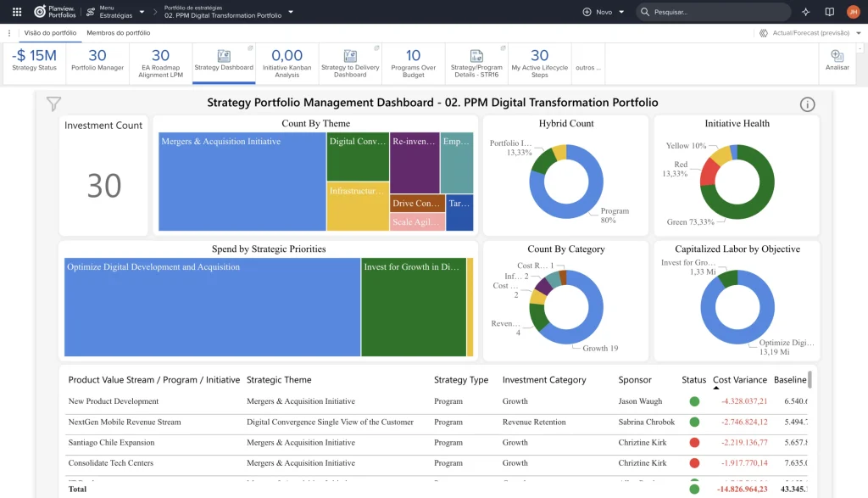This screenshot has height=498, width=868.
Task: Sort by Investment Category column header
Action: (544, 380)
